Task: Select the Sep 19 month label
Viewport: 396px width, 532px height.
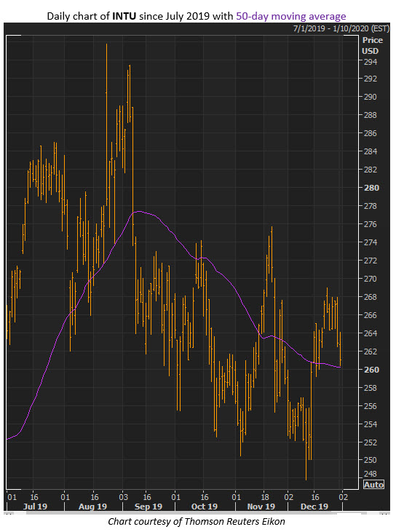Action: click(x=148, y=507)
